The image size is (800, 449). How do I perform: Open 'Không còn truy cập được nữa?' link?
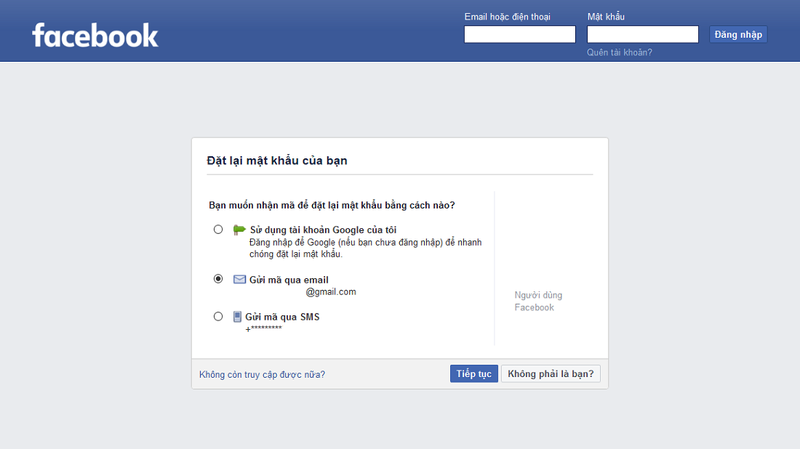[x=262, y=375]
